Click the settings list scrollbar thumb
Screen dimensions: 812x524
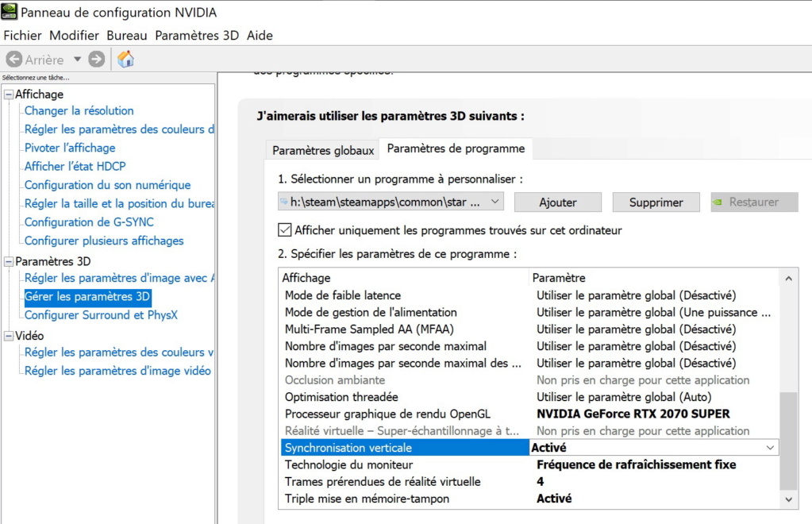(x=789, y=441)
